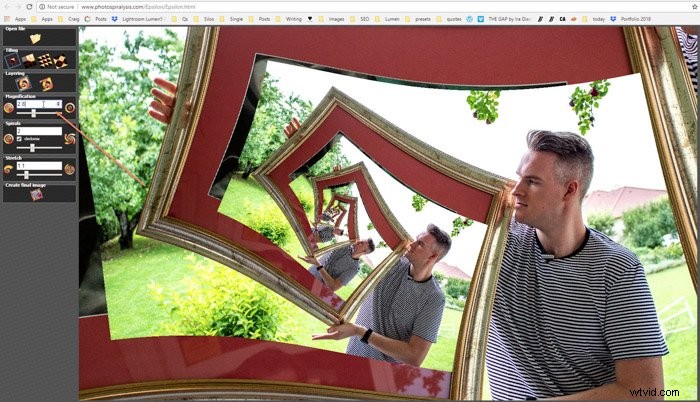The height and width of the screenshot is (402, 700).
Task: Click the Stretch slider handle
Action: 27,175
